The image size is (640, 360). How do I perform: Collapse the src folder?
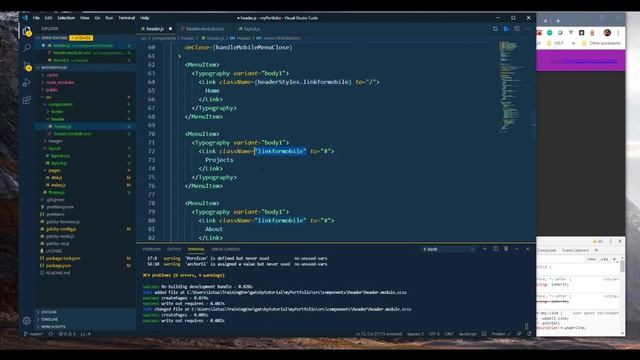pyautogui.click(x=49, y=97)
